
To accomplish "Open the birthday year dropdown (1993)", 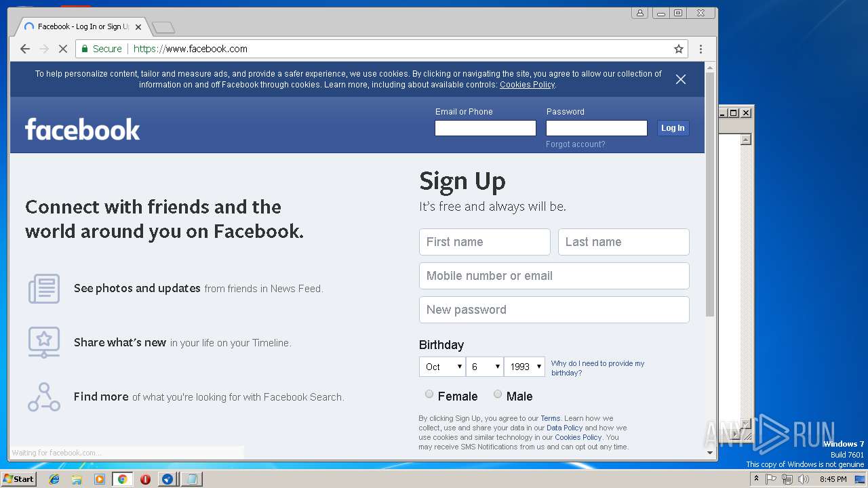I will click(x=524, y=367).
